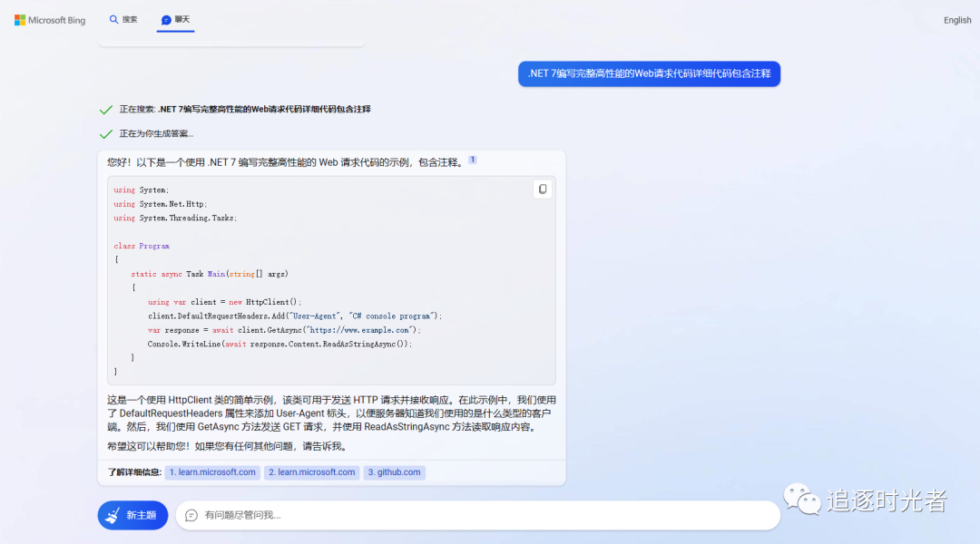The width and height of the screenshot is (980, 544).
Task: Click the static async Task Main line
Action: tap(210, 274)
